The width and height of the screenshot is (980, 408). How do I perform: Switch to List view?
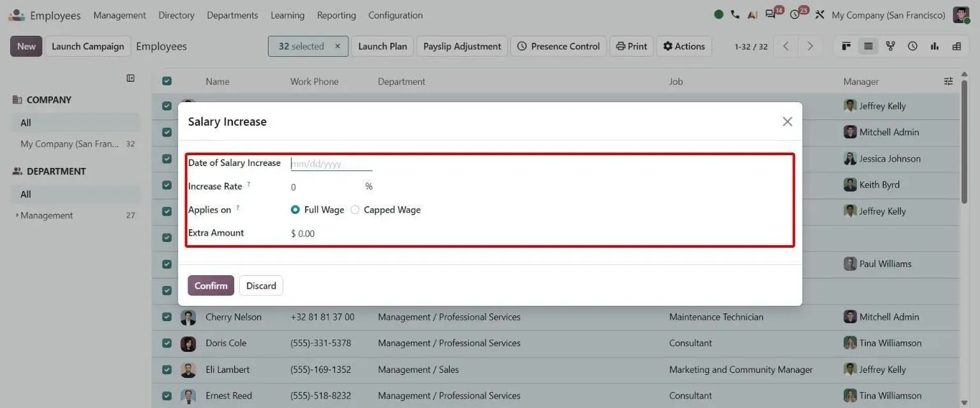coord(868,46)
